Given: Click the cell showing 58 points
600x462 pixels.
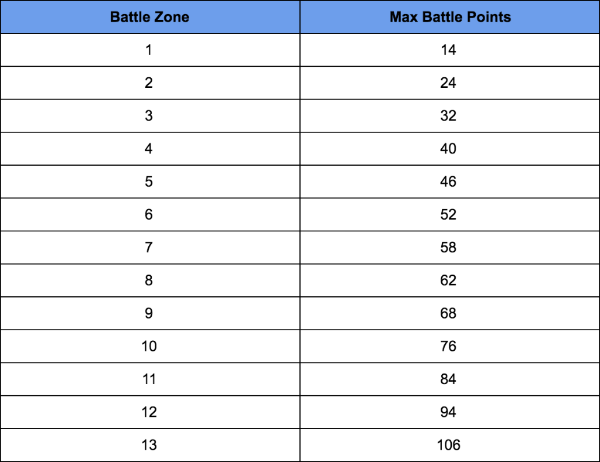Looking at the screenshot, I should [x=450, y=248].
